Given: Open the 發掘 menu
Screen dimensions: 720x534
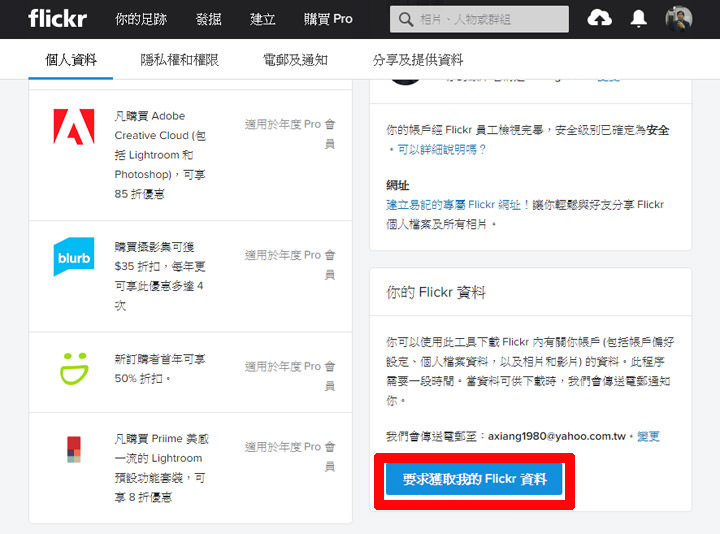Looking at the screenshot, I should [x=208, y=19].
